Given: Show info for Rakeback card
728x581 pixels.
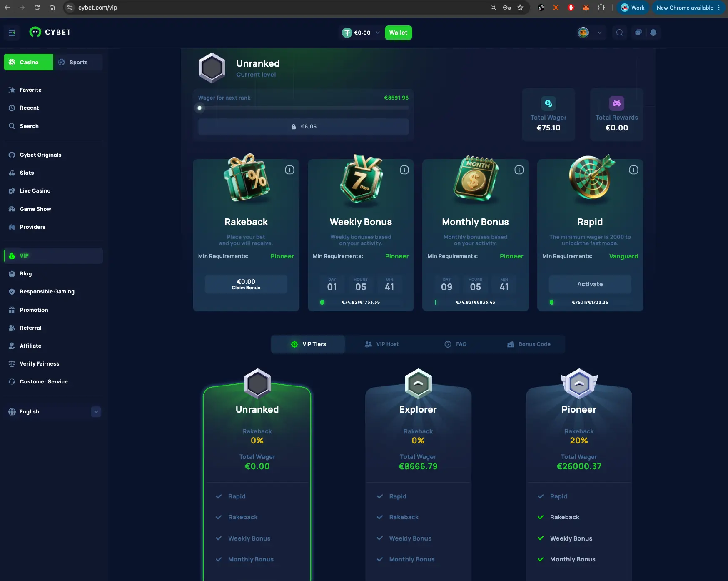Looking at the screenshot, I should pyautogui.click(x=289, y=170).
